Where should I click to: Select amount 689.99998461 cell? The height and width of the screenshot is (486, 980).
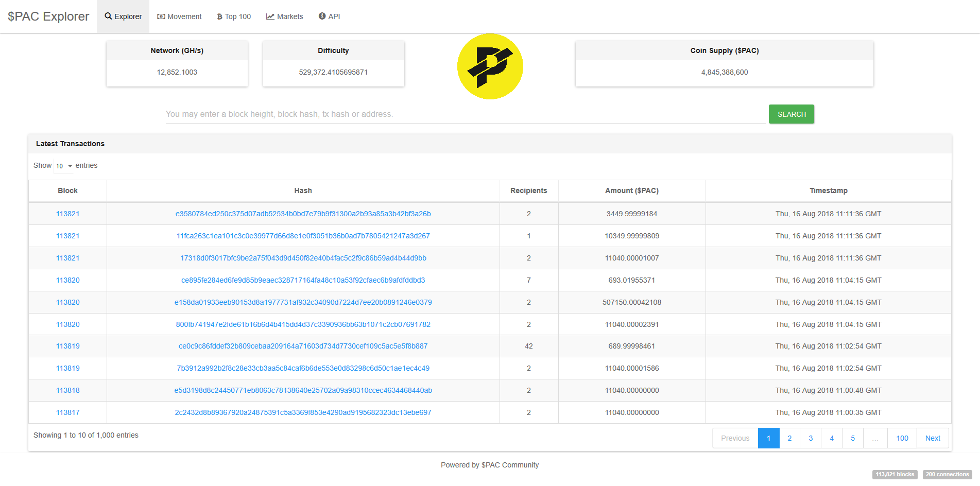pyautogui.click(x=632, y=346)
